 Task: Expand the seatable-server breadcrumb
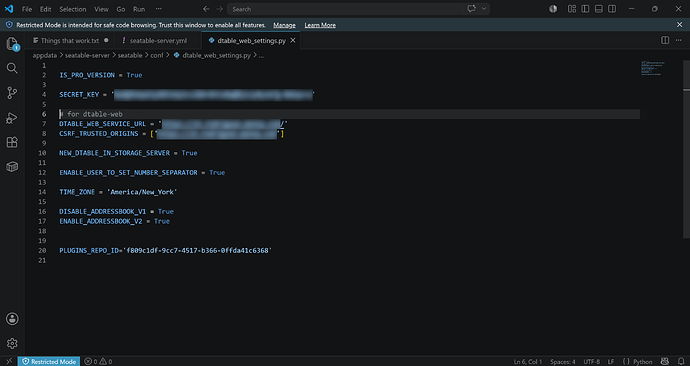pyautogui.click(x=87, y=55)
